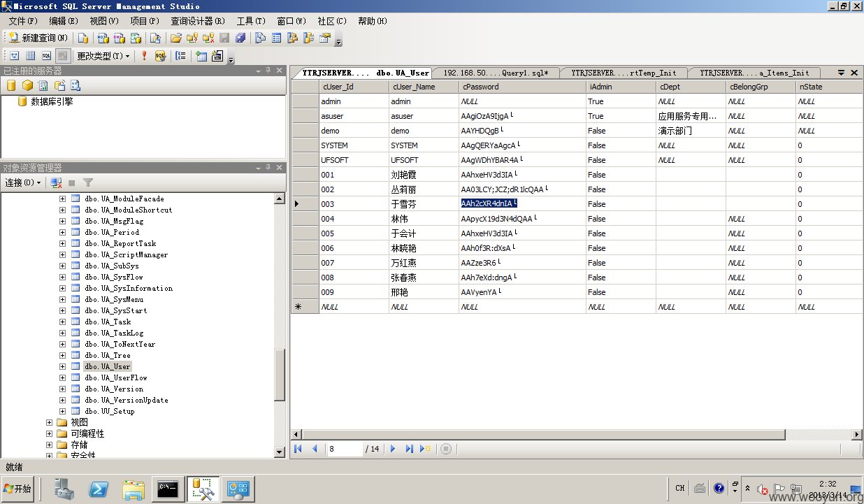Open the active files dropdown arrow beside tabs

tap(841, 73)
